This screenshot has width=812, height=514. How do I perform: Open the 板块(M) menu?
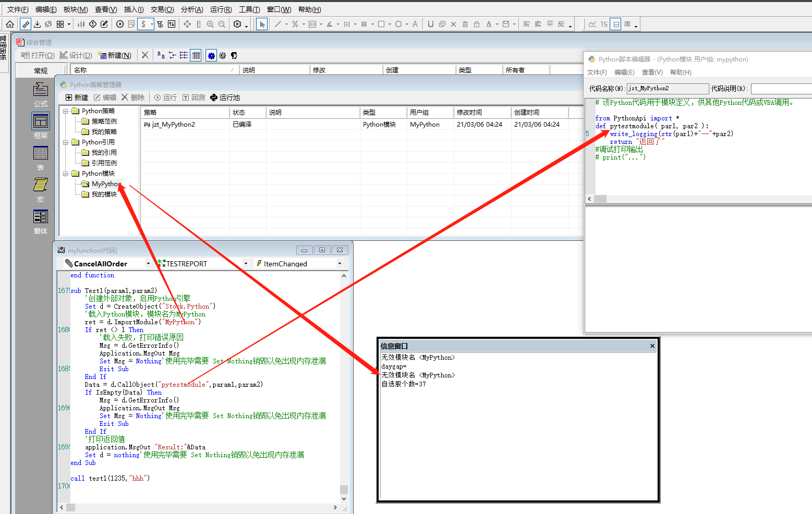coord(76,9)
